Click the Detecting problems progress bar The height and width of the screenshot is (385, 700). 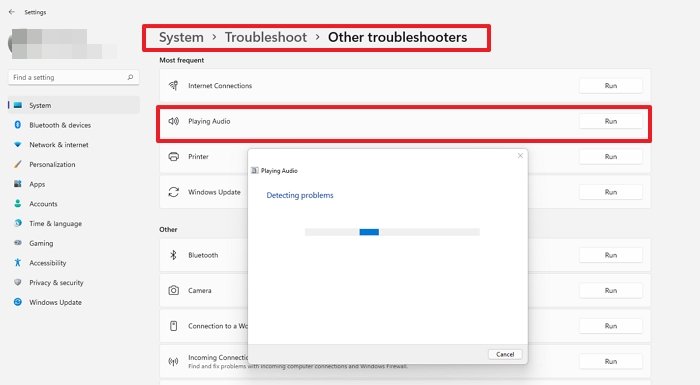392,232
